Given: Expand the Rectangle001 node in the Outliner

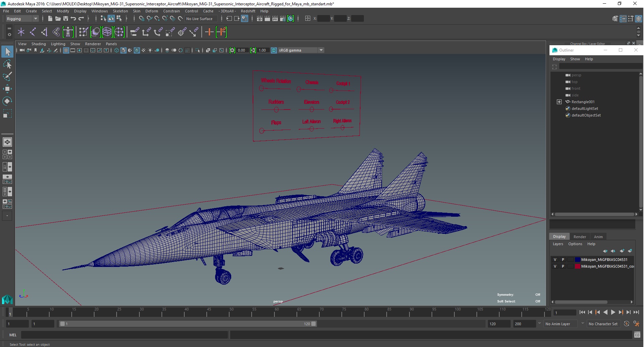Looking at the screenshot, I should pos(559,102).
